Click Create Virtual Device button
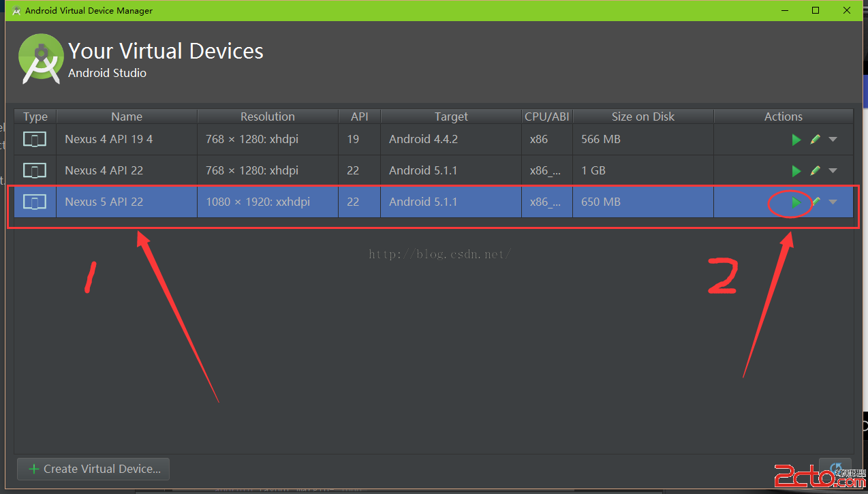Viewport: 868px width, 494px height. 93,469
